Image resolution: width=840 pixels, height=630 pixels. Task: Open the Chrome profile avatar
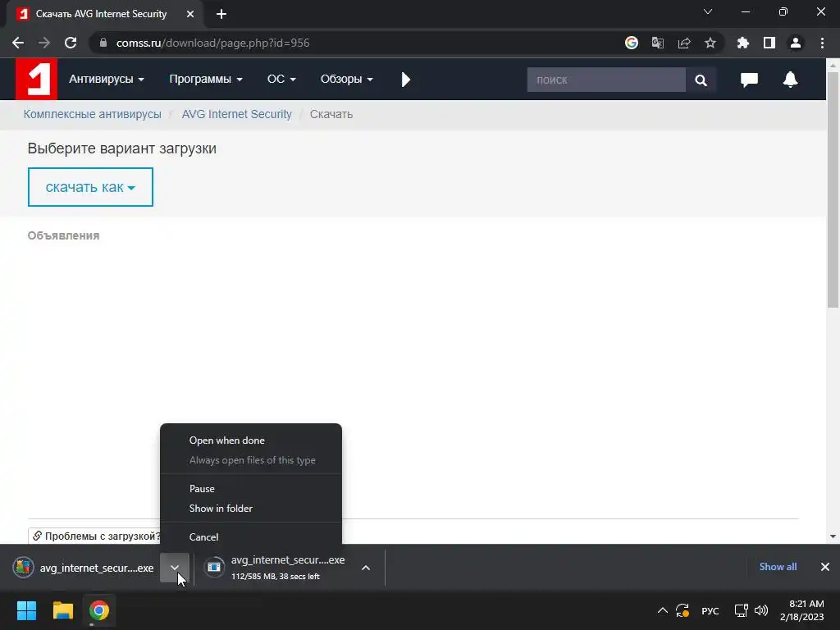pyautogui.click(x=795, y=43)
